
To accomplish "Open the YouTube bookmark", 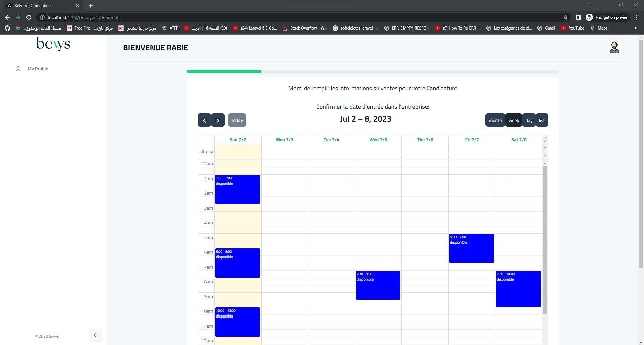I will (573, 28).
